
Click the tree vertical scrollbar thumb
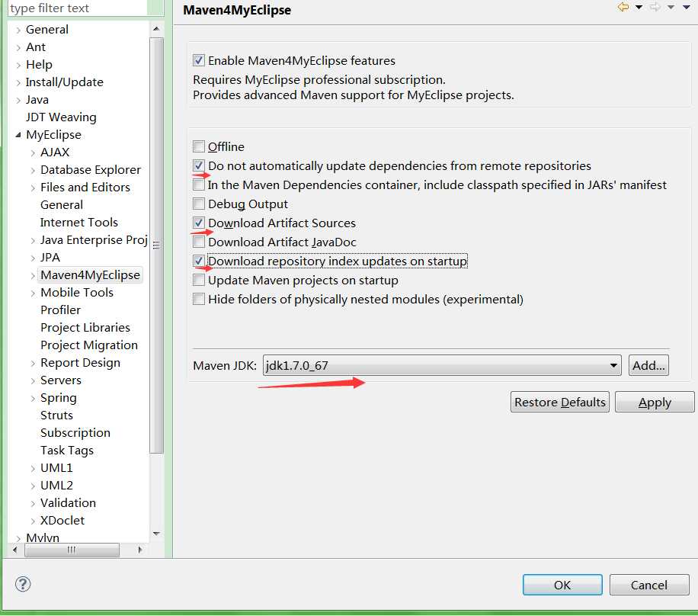156,245
